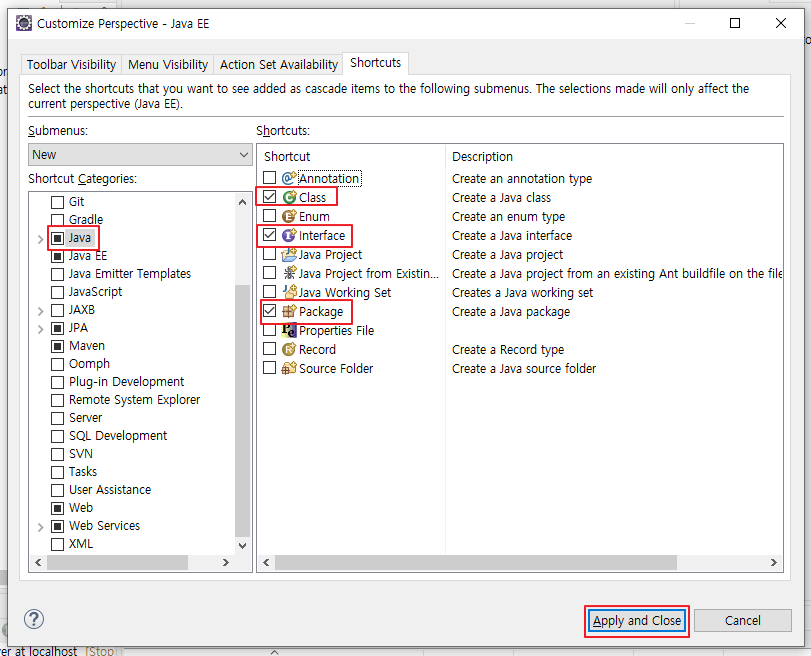811x656 pixels.
Task: Expand the Java category tree node
Action: tap(40, 239)
